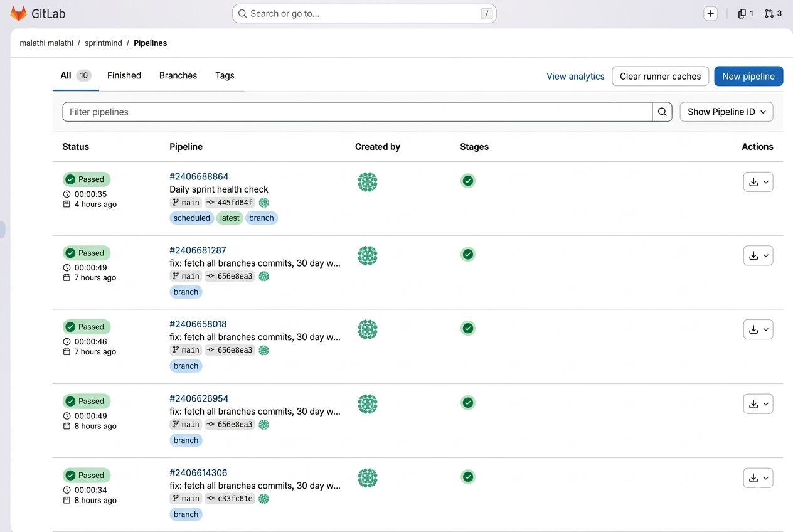Click the Daily sprint health check title

219,189
